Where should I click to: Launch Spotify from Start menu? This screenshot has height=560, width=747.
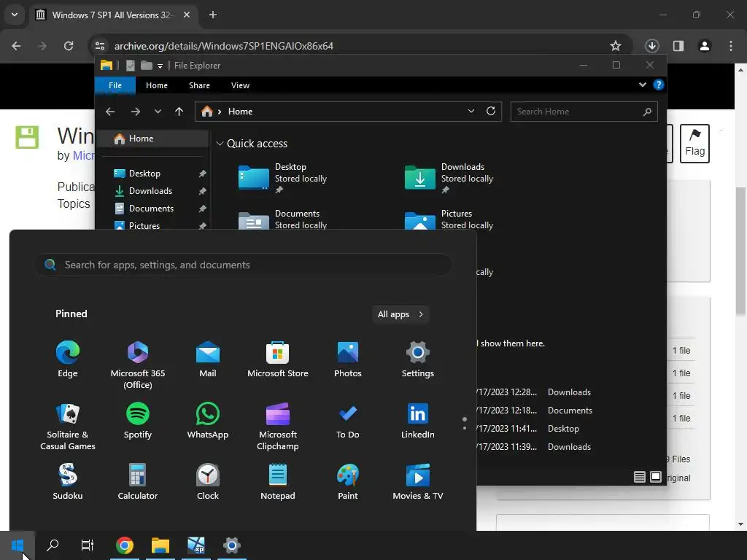(138, 421)
